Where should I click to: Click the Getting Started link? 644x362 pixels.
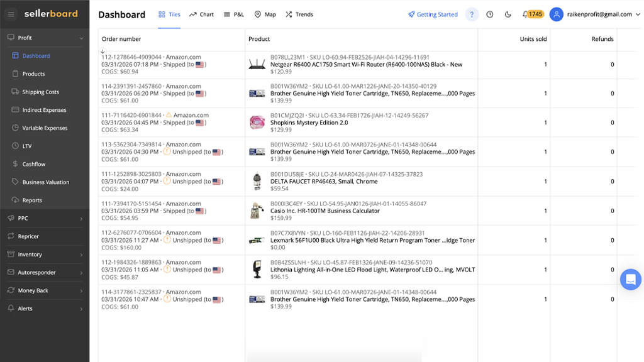[x=433, y=14]
